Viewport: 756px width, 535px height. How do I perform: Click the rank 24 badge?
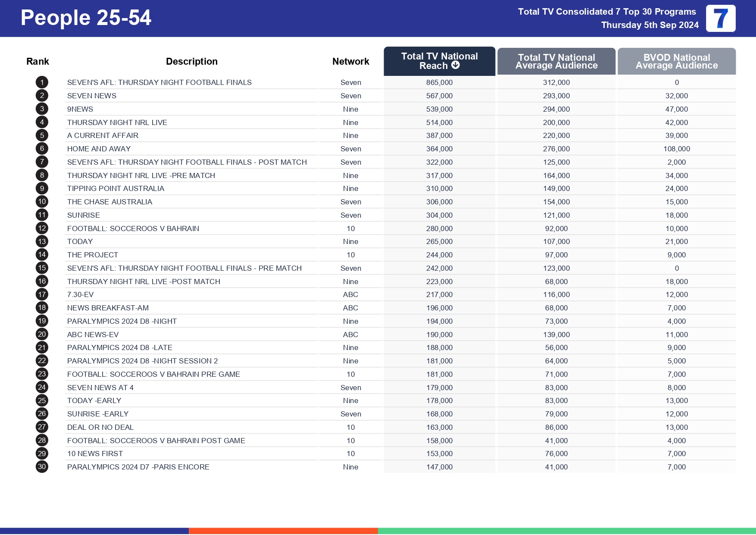(41, 388)
